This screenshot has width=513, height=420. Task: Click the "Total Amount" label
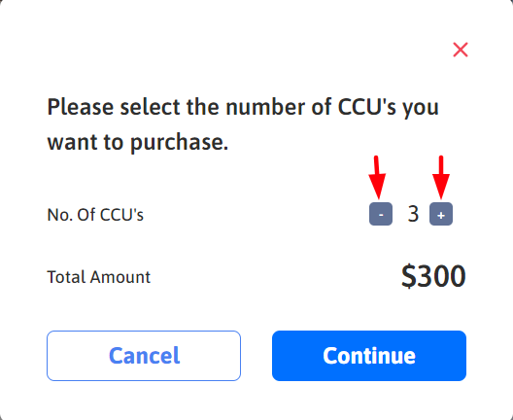point(98,277)
